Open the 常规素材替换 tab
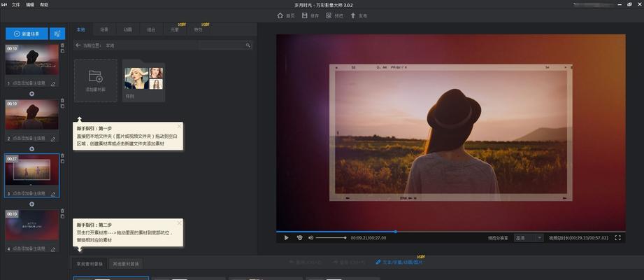This screenshot has width=644, height=280. tap(90, 264)
